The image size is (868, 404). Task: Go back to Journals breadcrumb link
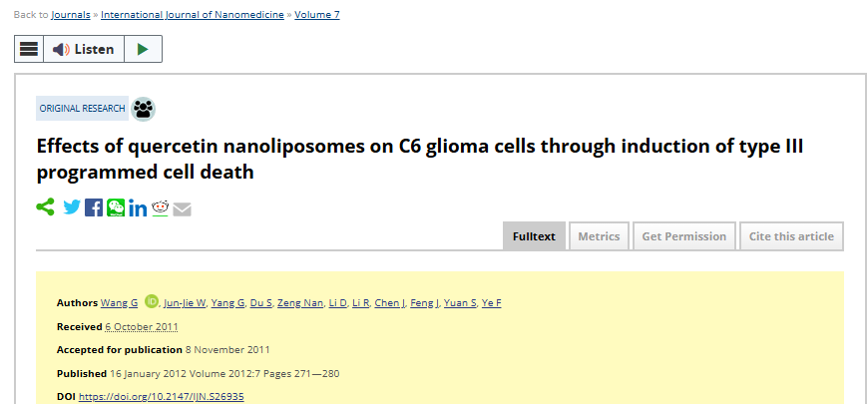70,15
